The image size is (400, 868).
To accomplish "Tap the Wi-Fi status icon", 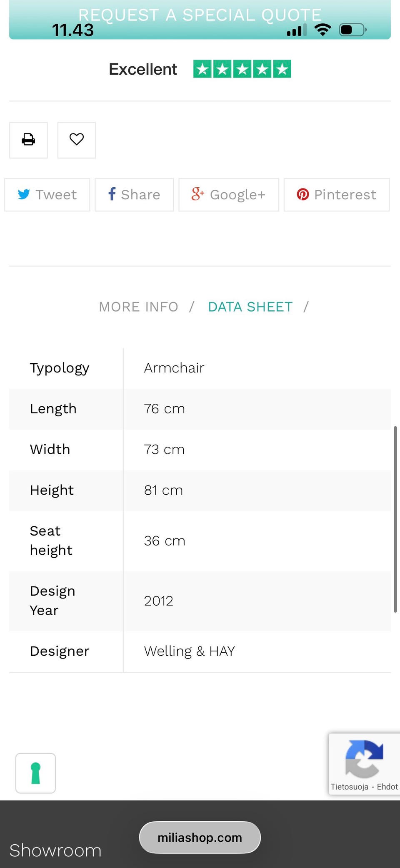I will [x=322, y=30].
